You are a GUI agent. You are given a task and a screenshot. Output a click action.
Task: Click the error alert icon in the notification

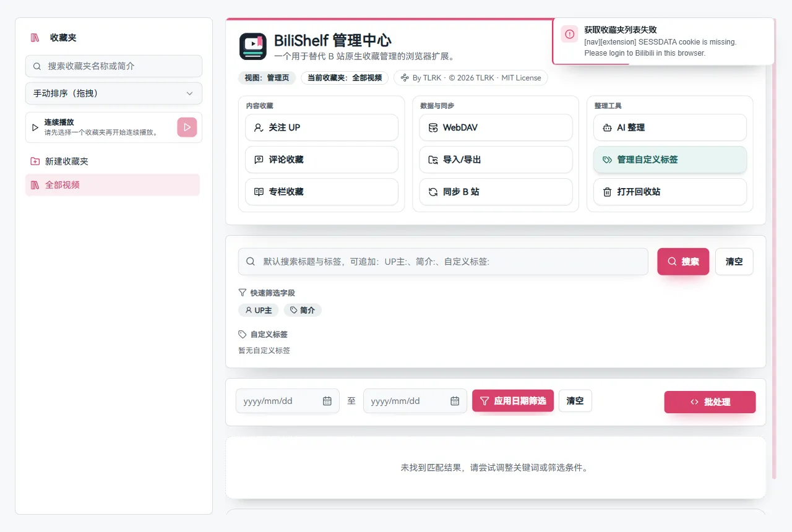[x=570, y=34]
